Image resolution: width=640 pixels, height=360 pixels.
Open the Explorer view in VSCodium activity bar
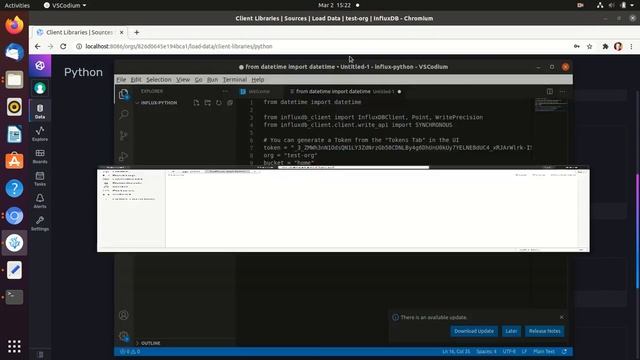click(x=124, y=95)
